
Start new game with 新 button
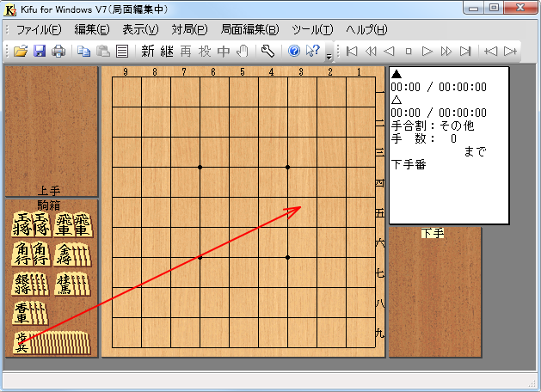click(148, 51)
